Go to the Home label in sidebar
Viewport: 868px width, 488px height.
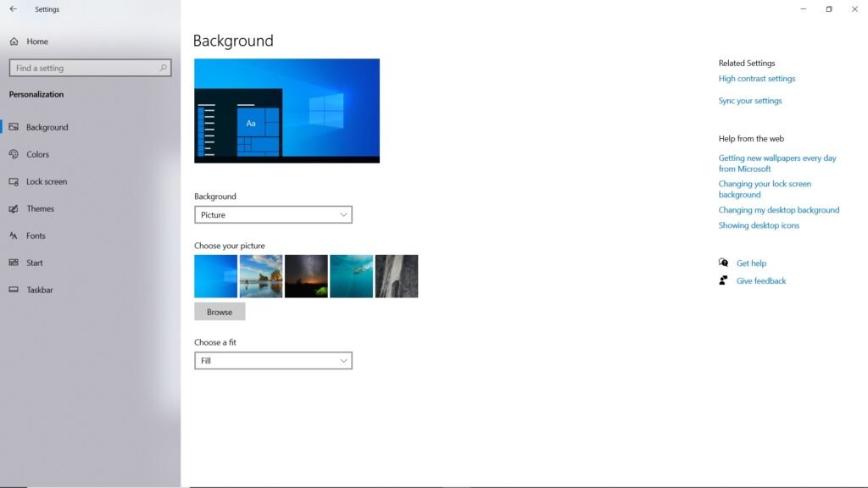37,42
